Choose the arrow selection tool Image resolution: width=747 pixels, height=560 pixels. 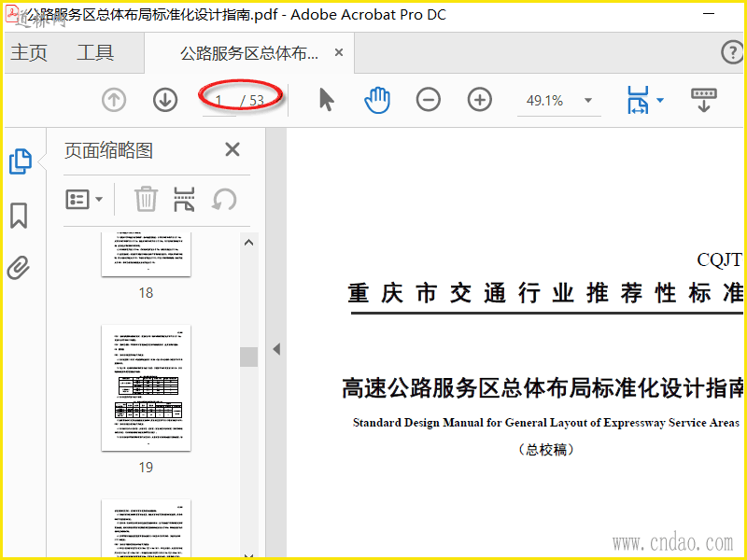coord(326,100)
